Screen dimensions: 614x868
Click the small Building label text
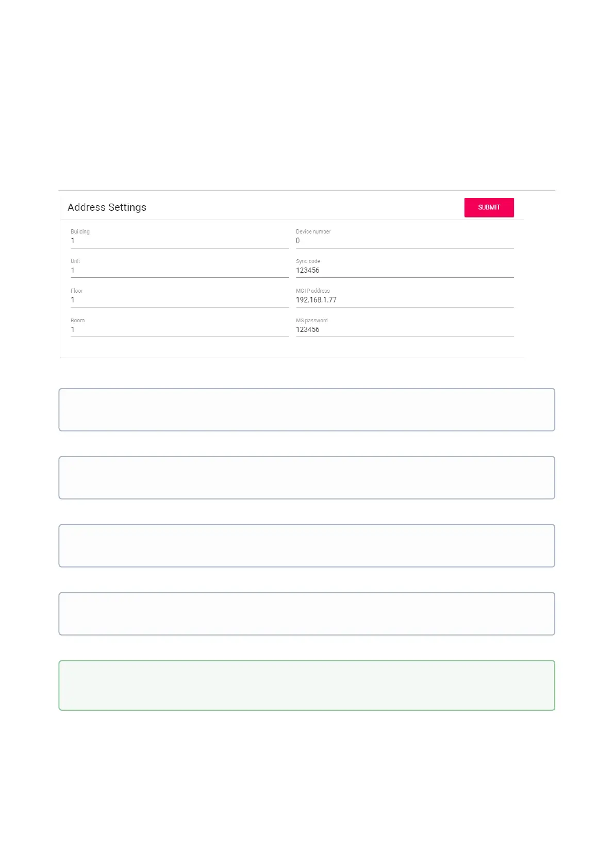pyautogui.click(x=80, y=231)
